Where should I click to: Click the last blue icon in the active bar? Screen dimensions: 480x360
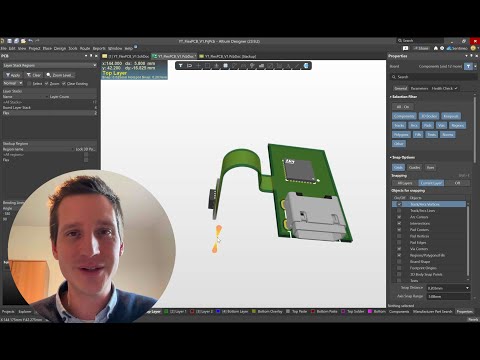click(x=306, y=66)
